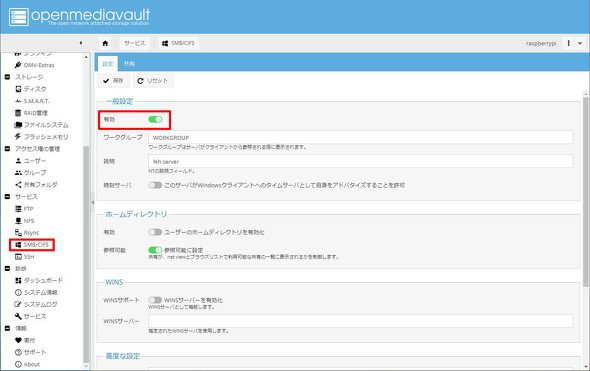Open ダッシュボード in the sidebar
This screenshot has width=590, height=371.
39,280
